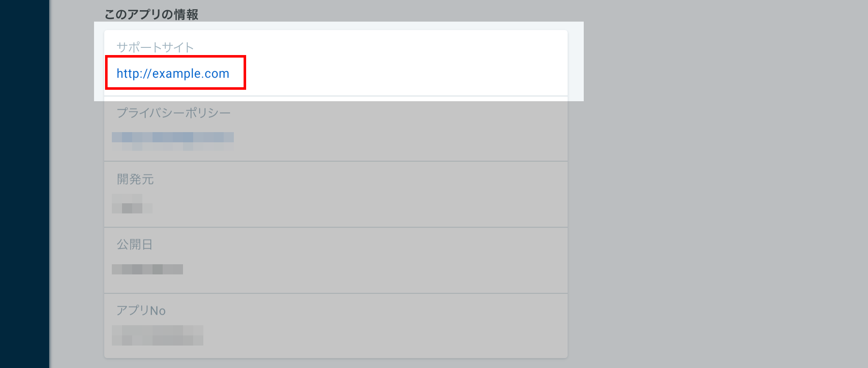
Task: Click the 公開日 label
Action: coord(135,244)
